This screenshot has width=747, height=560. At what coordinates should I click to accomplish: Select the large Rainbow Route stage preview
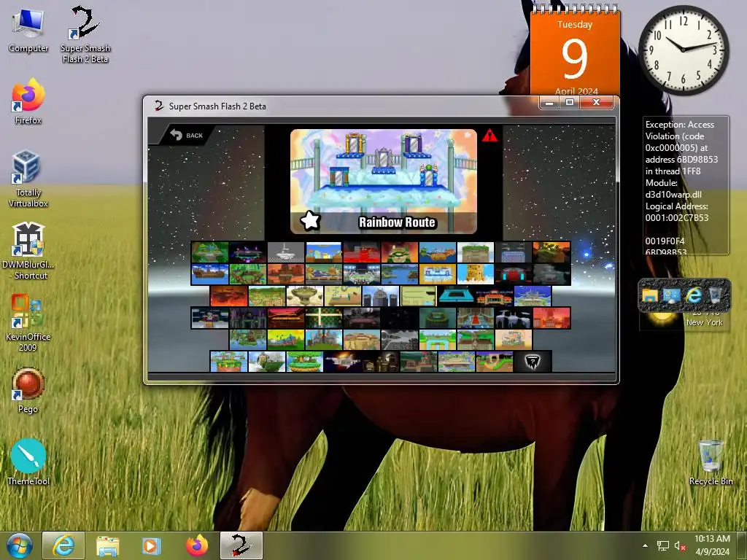click(384, 181)
